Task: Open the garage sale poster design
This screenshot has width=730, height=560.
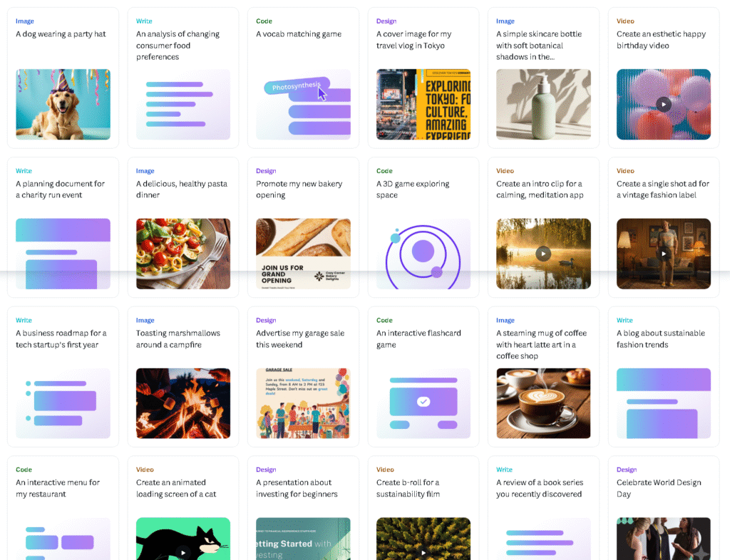Action: tap(303, 403)
